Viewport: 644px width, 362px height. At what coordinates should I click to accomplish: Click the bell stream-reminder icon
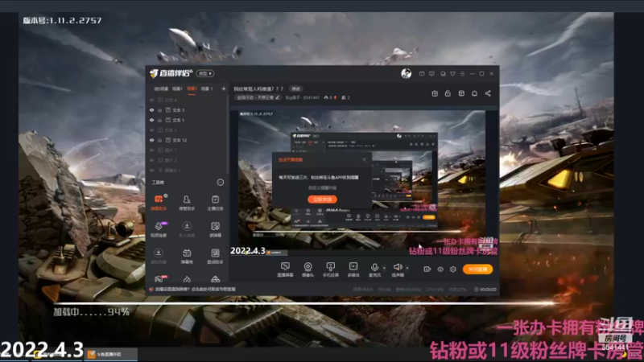474,93
